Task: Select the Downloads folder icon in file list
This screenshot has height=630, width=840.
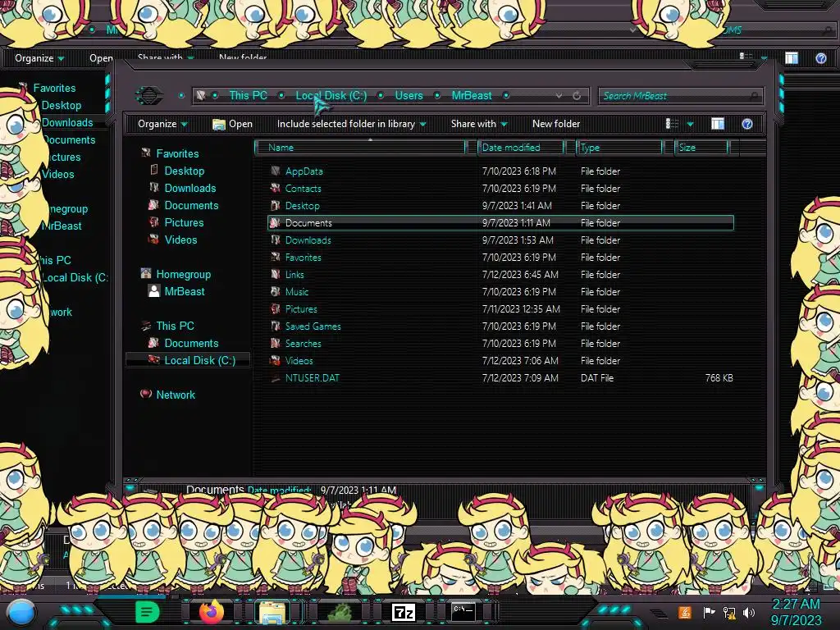Action: tap(276, 240)
